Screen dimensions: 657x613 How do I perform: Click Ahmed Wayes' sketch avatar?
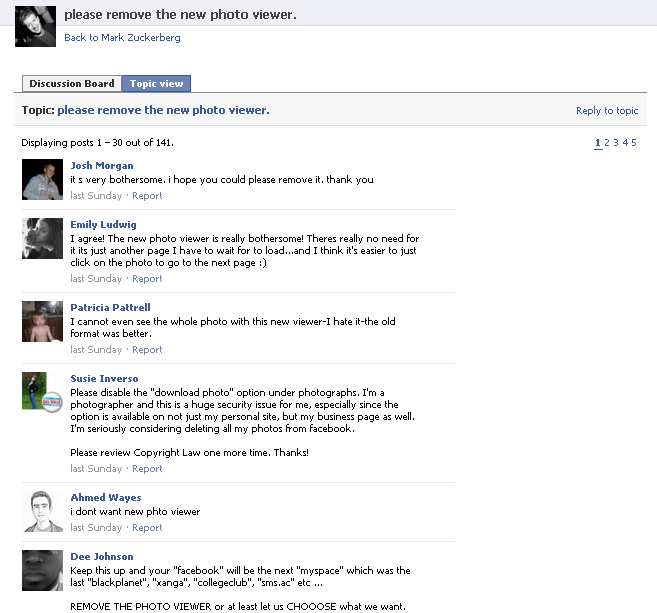pyautogui.click(x=42, y=511)
